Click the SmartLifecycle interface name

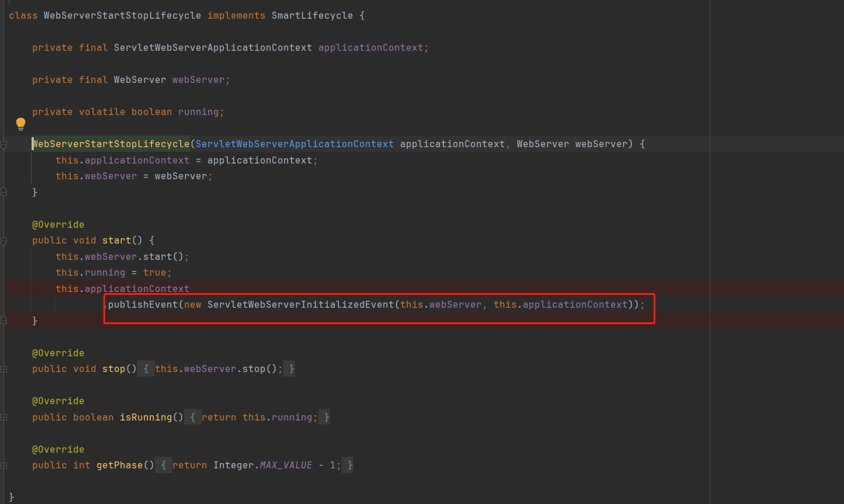tap(312, 16)
